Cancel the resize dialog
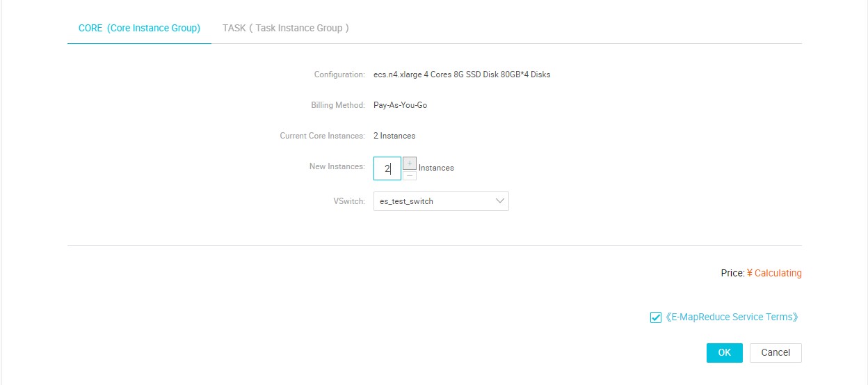 click(x=775, y=353)
